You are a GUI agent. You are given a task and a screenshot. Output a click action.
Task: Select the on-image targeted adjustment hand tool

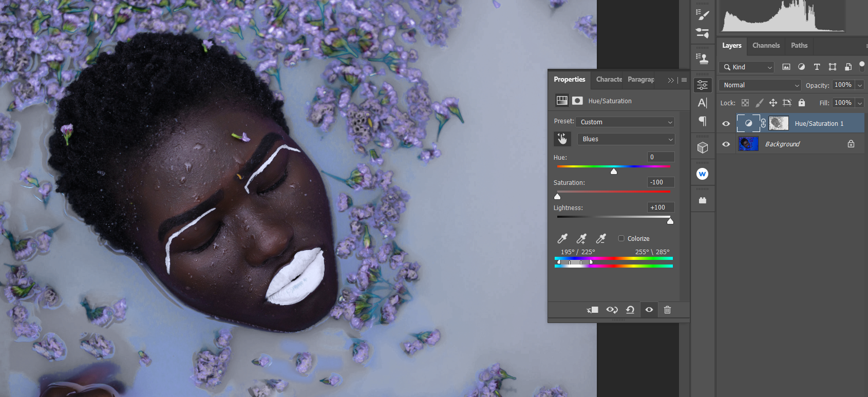click(562, 139)
